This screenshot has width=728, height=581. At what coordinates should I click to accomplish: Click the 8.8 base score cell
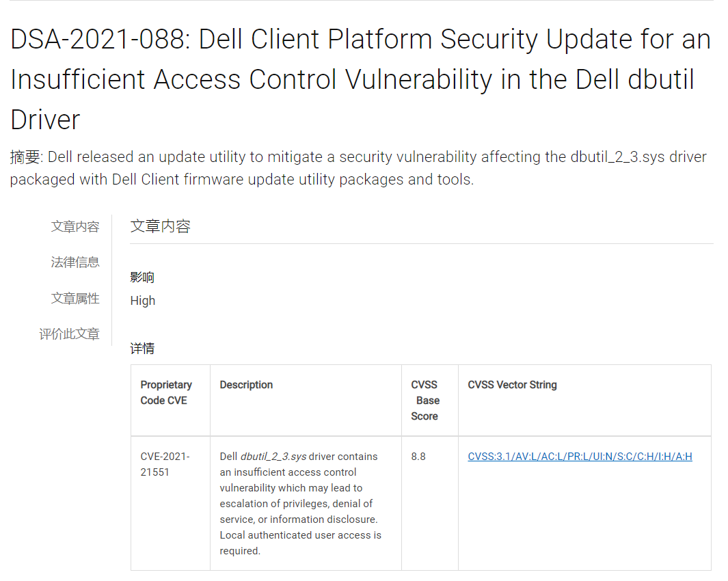pyautogui.click(x=418, y=457)
